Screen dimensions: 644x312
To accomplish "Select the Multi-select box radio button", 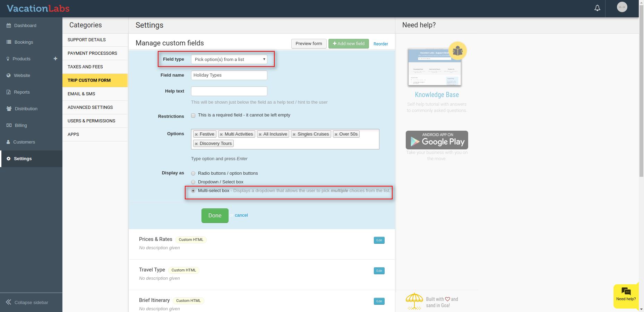I will pyautogui.click(x=193, y=191).
